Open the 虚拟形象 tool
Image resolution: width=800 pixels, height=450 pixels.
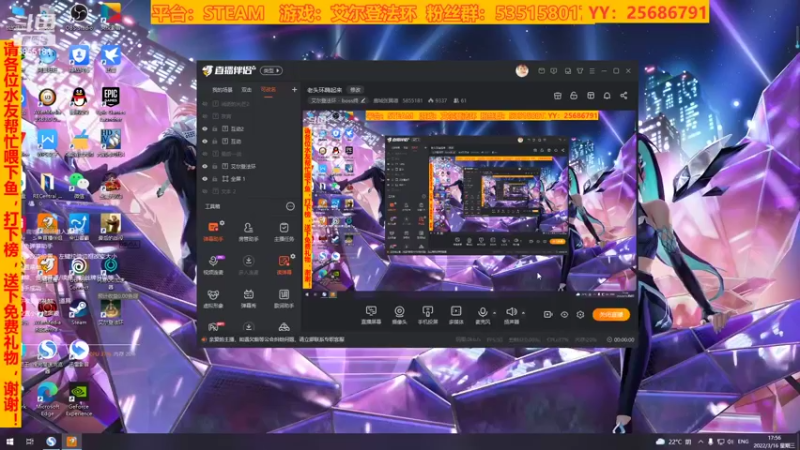click(x=213, y=298)
